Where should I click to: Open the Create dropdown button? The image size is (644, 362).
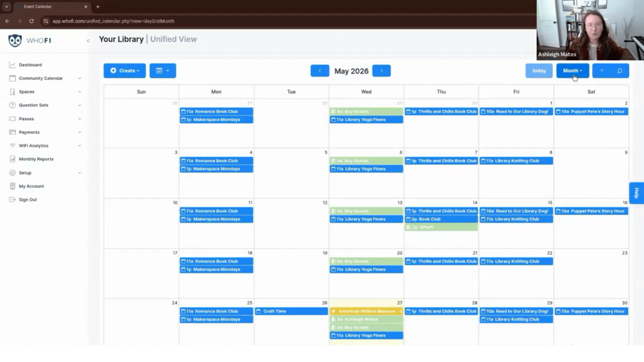click(x=124, y=71)
